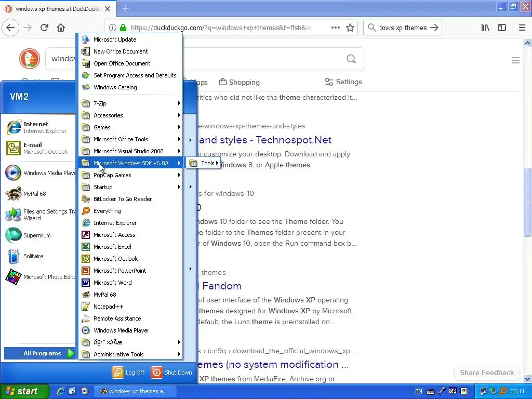The image size is (532, 399).
Task: Expand the 7-Zip submenu
Action: tap(130, 103)
